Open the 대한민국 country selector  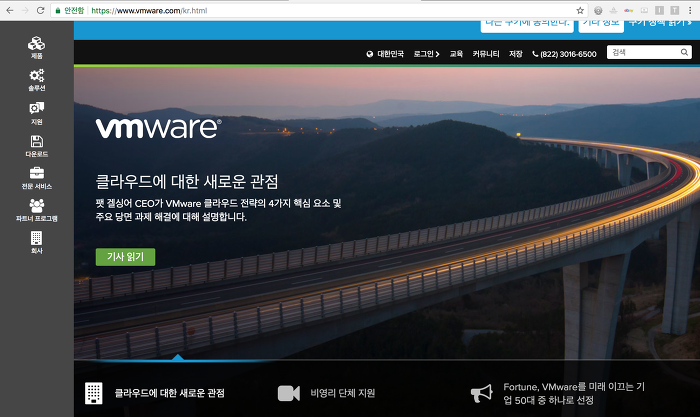tap(385, 54)
